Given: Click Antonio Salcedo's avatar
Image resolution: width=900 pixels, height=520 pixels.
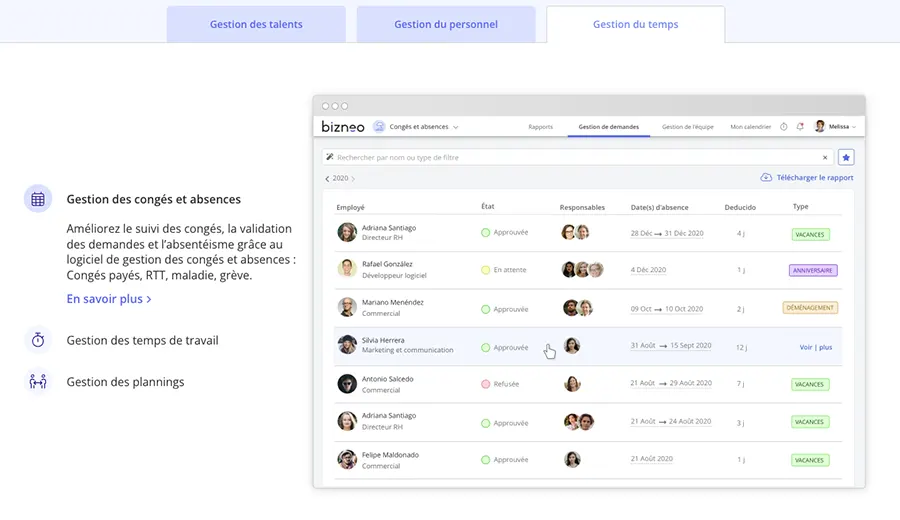Looking at the screenshot, I should coord(347,383).
